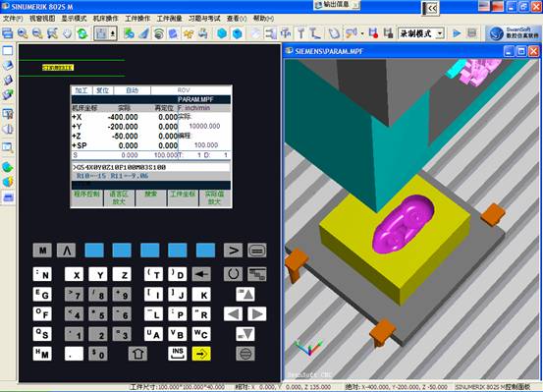Start playback with the blue play arrow
543x392 pixels.
[457, 33]
